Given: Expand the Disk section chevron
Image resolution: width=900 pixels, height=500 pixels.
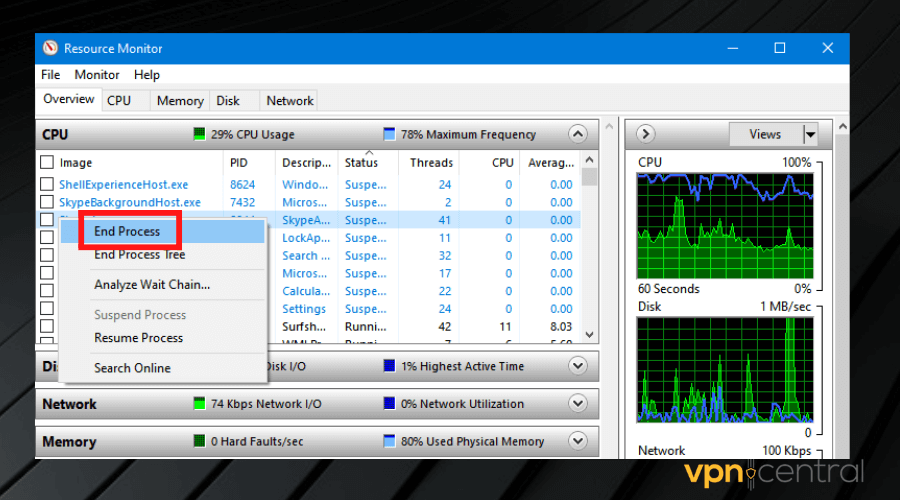Looking at the screenshot, I should pyautogui.click(x=577, y=366).
